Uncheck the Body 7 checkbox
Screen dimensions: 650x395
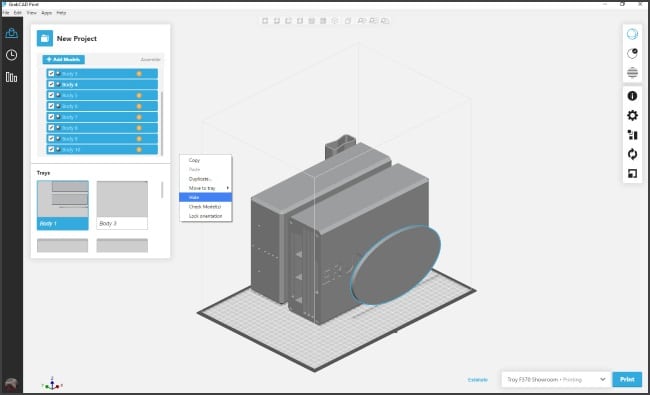click(51, 117)
